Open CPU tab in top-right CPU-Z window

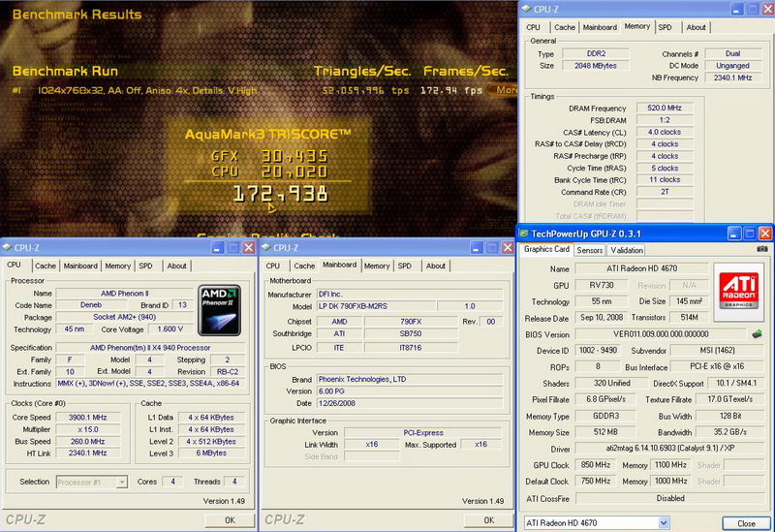[x=534, y=28]
